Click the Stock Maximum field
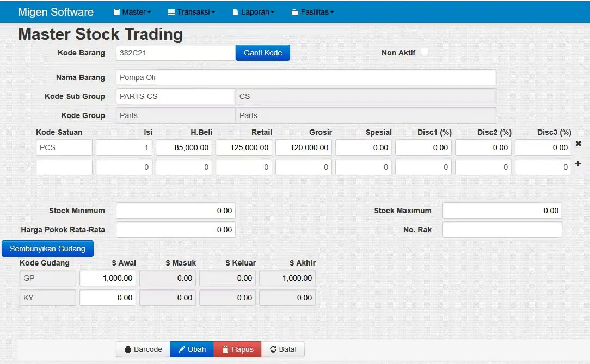This screenshot has width=590, height=364. point(502,211)
